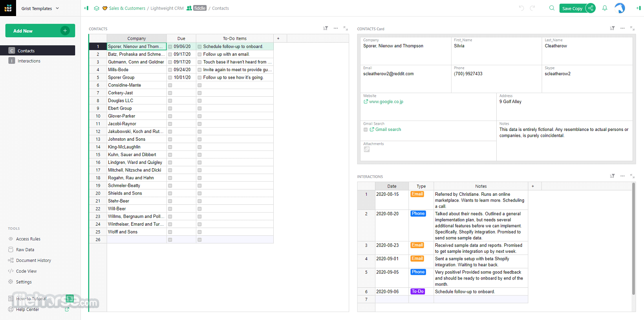The width and height of the screenshot is (644, 320).
Task: Open CONTACTS Card three-dot menu
Action: (622, 28)
